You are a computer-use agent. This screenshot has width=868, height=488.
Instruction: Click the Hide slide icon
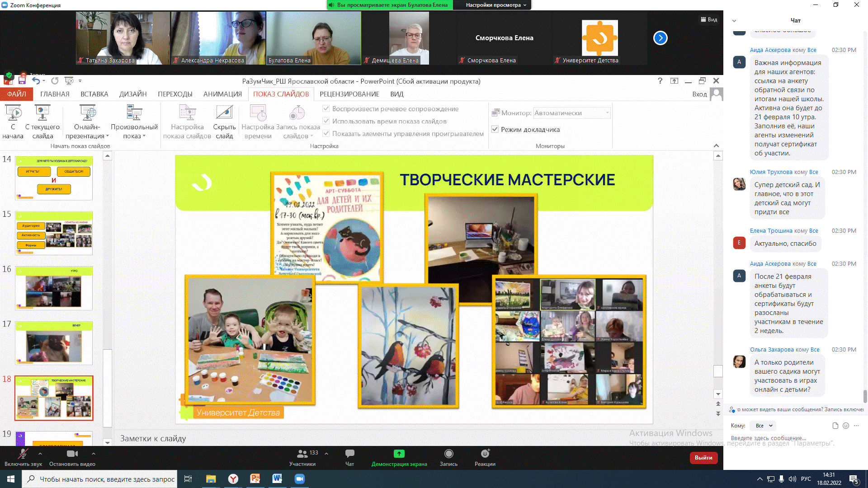click(x=224, y=113)
